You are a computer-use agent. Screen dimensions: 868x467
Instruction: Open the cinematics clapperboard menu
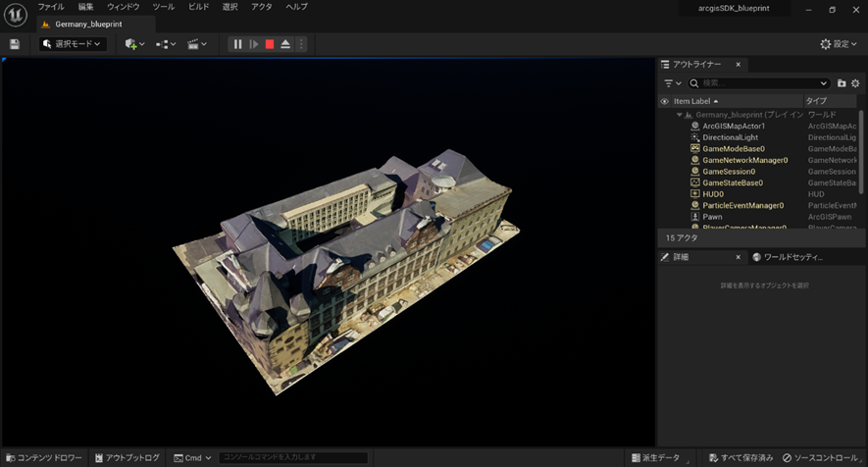pyautogui.click(x=196, y=44)
